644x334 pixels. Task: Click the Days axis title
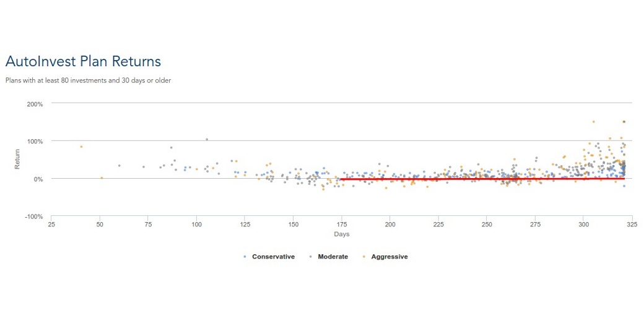point(342,234)
